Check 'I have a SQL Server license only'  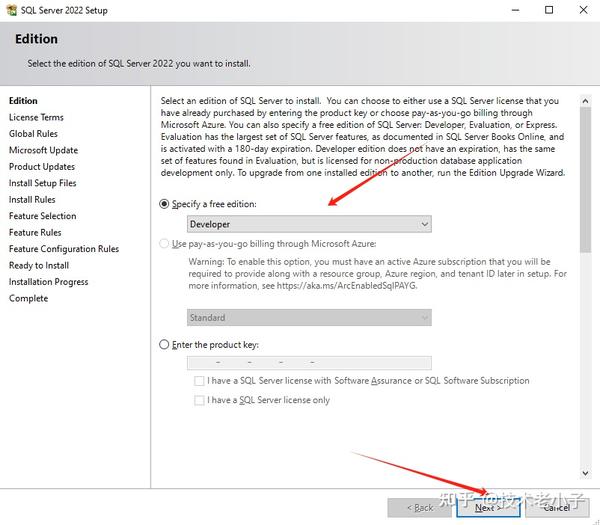(199, 400)
